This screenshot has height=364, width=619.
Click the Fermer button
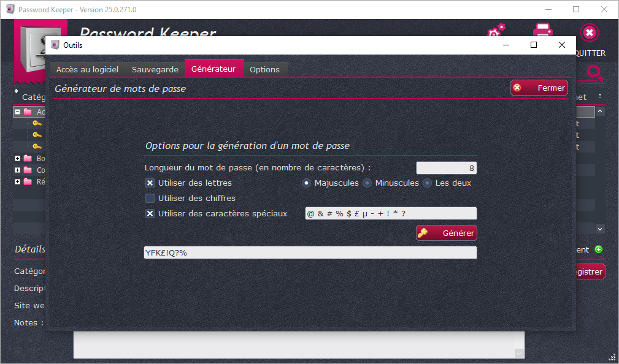(x=539, y=88)
